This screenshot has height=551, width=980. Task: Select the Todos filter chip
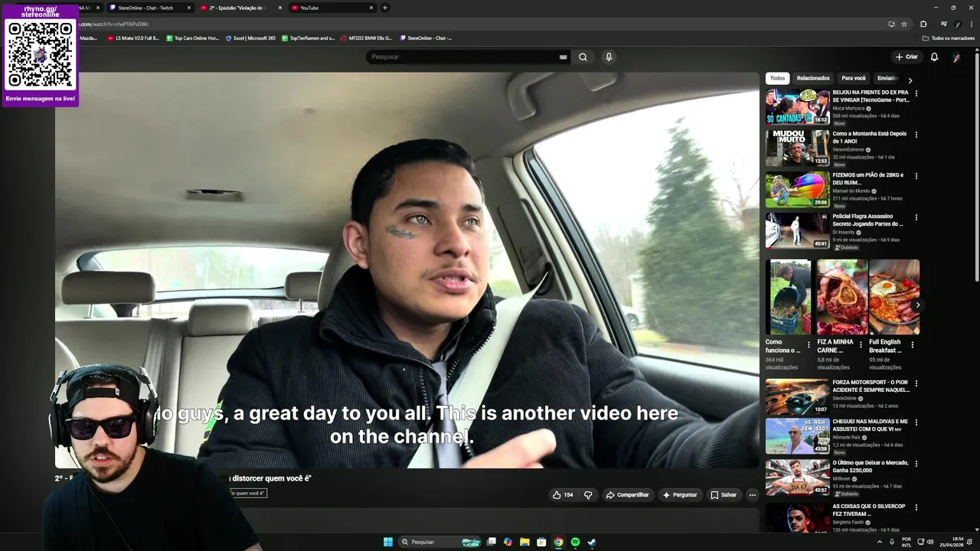(x=777, y=78)
